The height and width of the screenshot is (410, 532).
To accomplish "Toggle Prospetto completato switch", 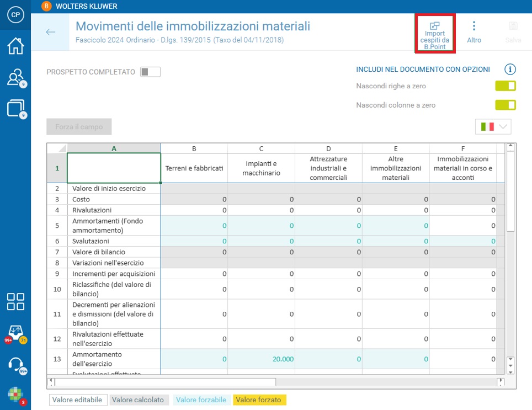I will pos(150,72).
